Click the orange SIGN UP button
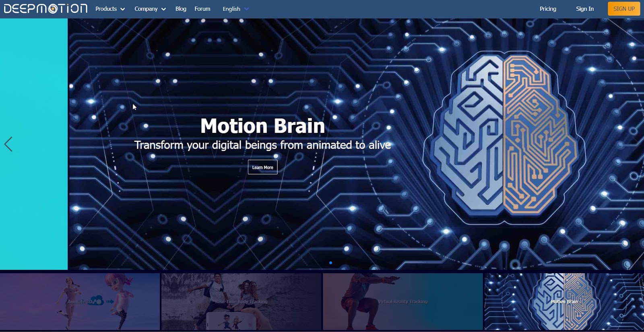Screen dimensions: 644x332 click(624, 9)
